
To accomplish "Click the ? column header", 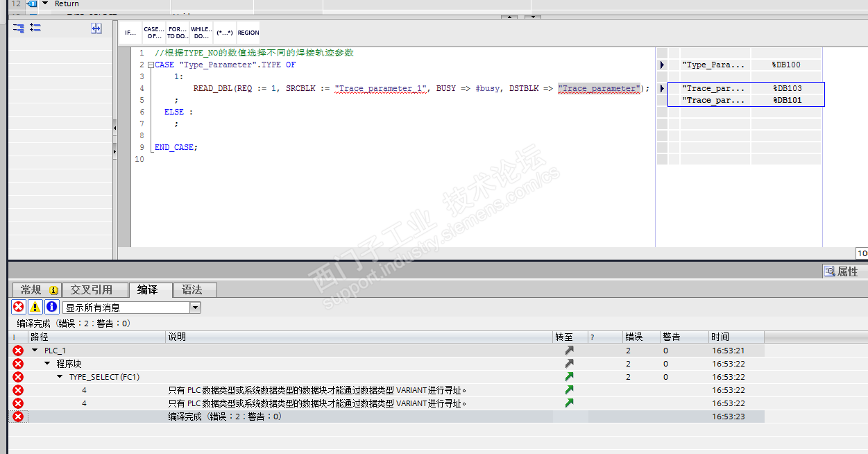I will click(x=605, y=337).
